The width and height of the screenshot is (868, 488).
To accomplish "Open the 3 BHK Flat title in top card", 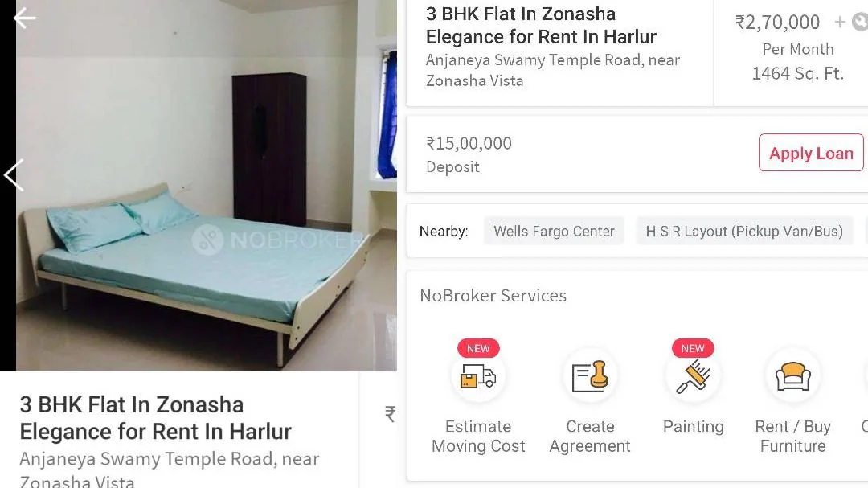I will coord(541,25).
